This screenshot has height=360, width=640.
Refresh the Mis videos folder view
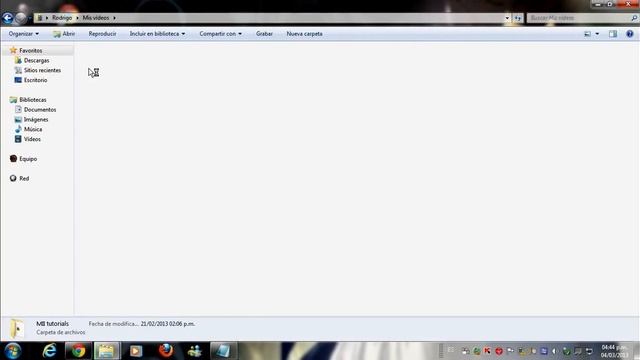[x=518, y=18]
